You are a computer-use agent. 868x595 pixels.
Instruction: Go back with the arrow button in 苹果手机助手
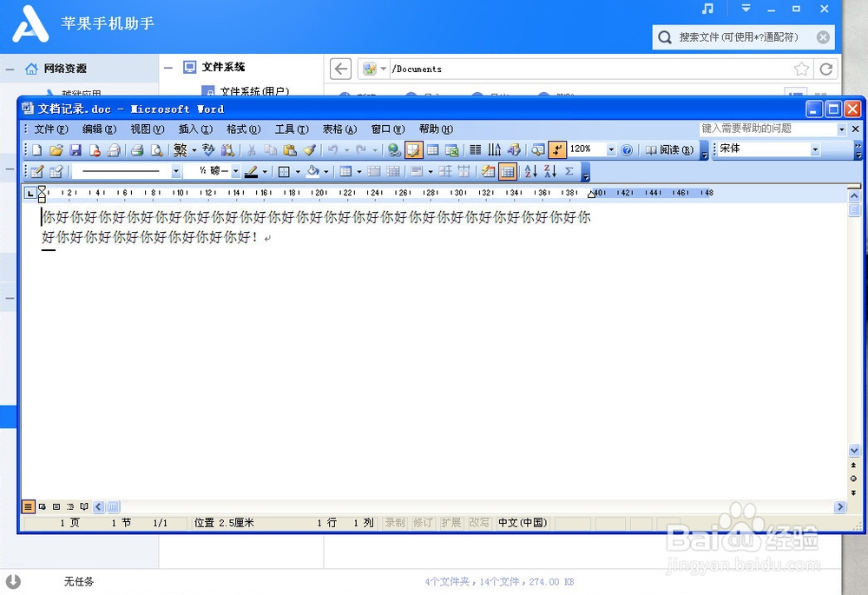tap(340, 69)
